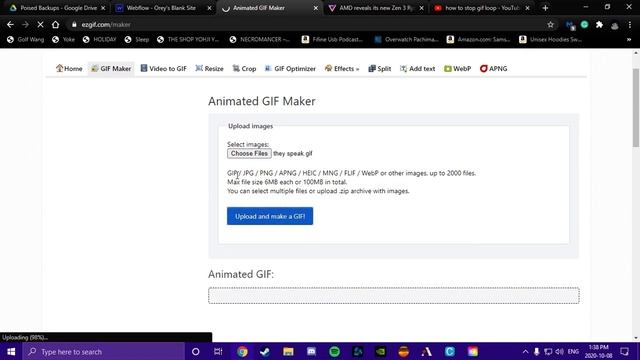Screen dimensions: 640x360
Task: Expand the Effects menu
Action: tap(342, 69)
